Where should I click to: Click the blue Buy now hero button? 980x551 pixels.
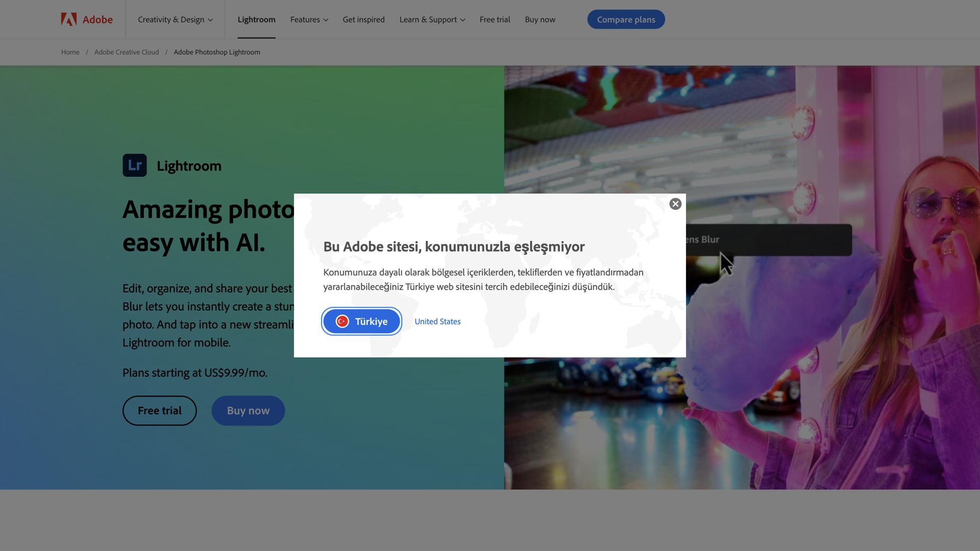(x=248, y=410)
